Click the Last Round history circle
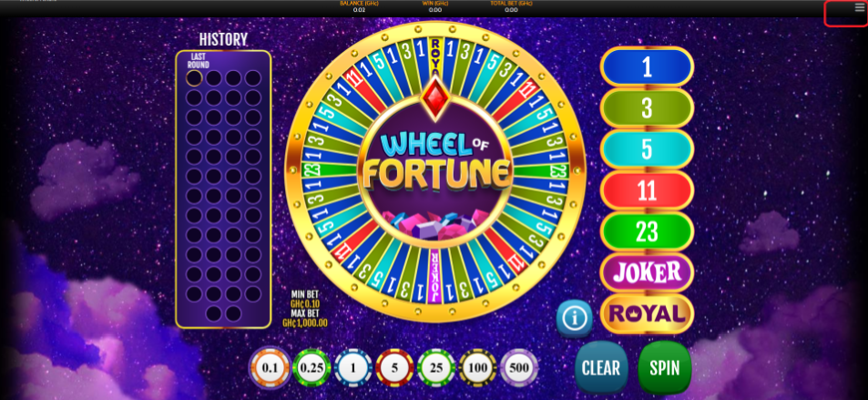The image size is (868, 400). pos(194,77)
